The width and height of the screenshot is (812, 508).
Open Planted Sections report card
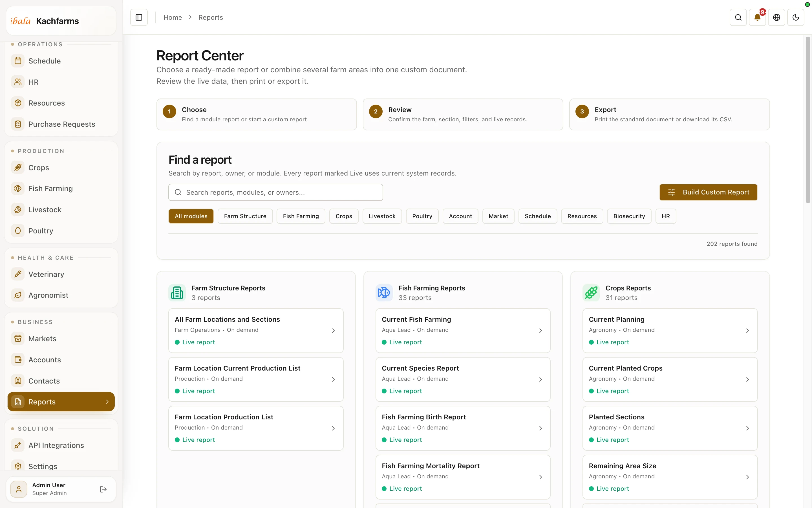pyautogui.click(x=670, y=428)
